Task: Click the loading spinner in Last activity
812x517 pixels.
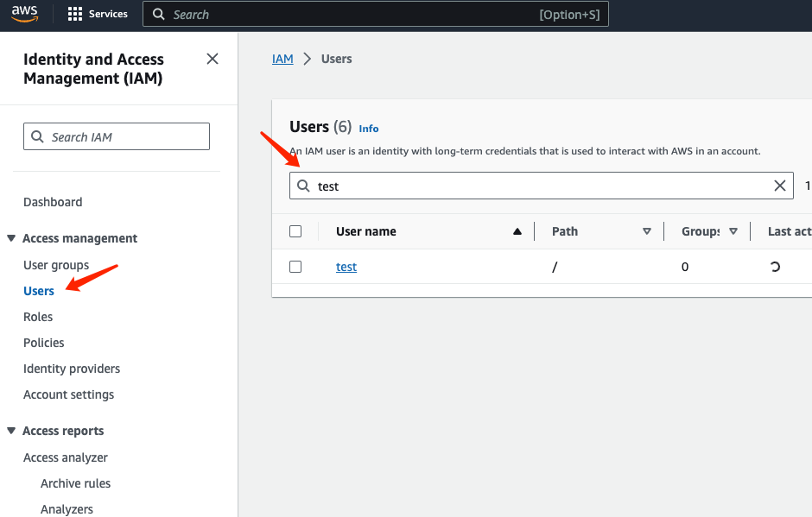Action: (775, 267)
